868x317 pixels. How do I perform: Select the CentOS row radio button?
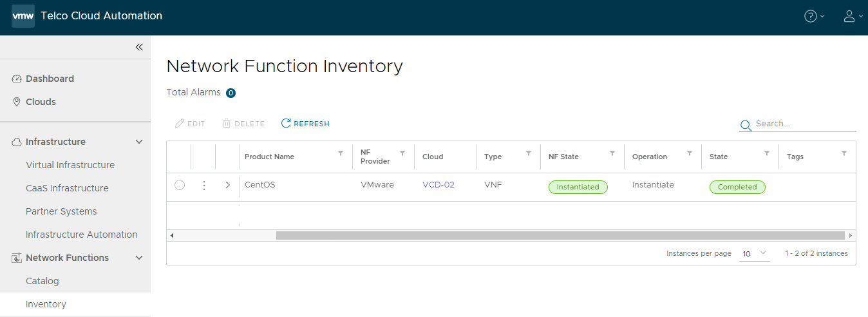click(x=180, y=186)
